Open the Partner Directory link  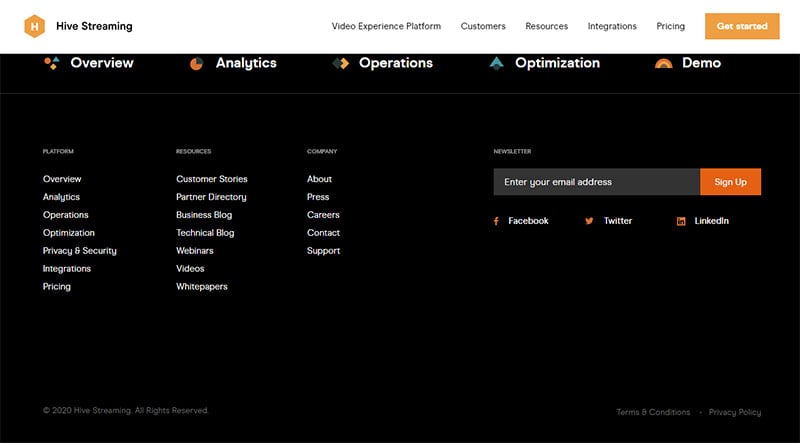(211, 197)
